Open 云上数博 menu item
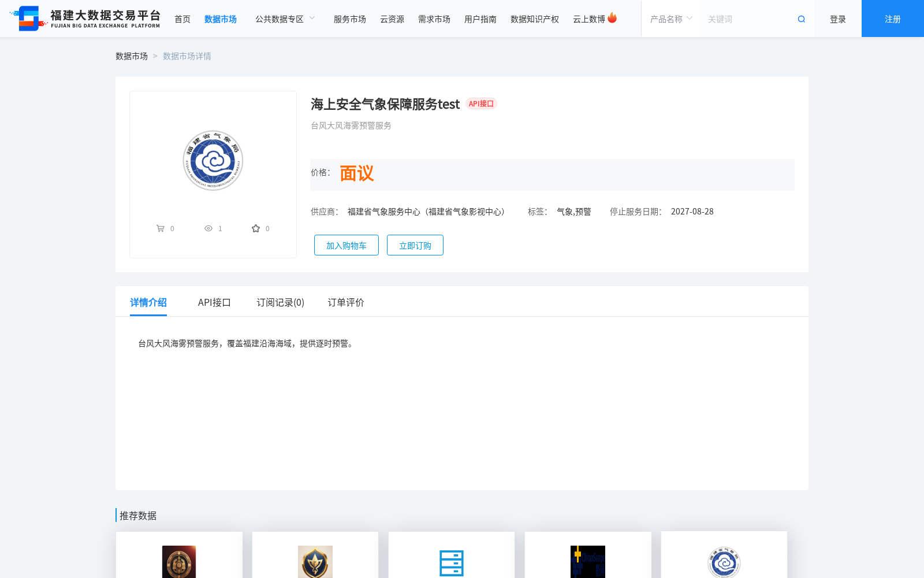The height and width of the screenshot is (578, 924). (589, 19)
